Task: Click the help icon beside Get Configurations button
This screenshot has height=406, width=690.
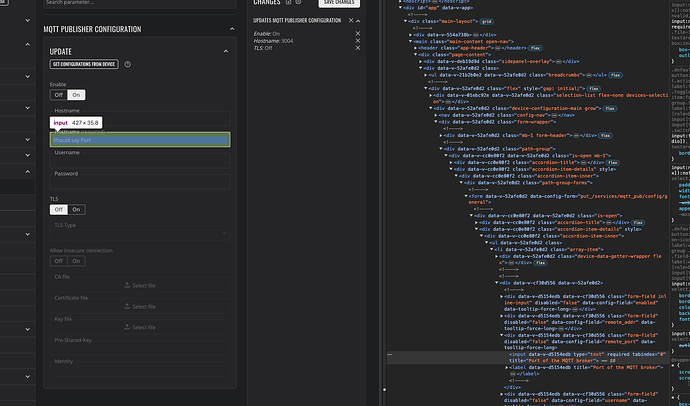Action: click(x=128, y=64)
